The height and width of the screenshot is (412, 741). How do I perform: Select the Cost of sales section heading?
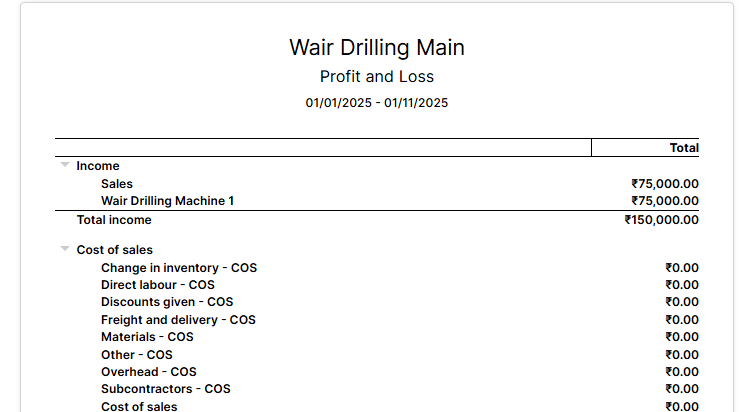[114, 250]
